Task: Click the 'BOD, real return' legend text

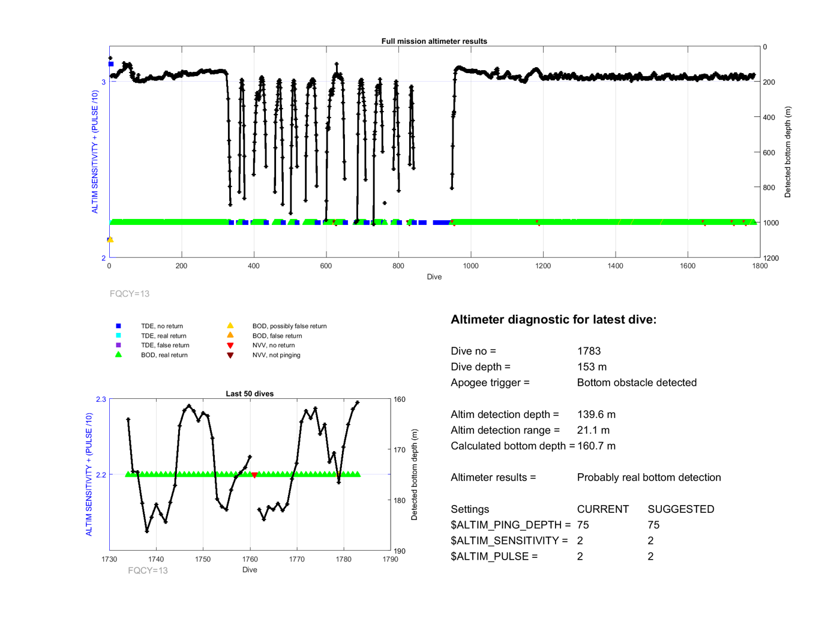Action: [164, 355]
